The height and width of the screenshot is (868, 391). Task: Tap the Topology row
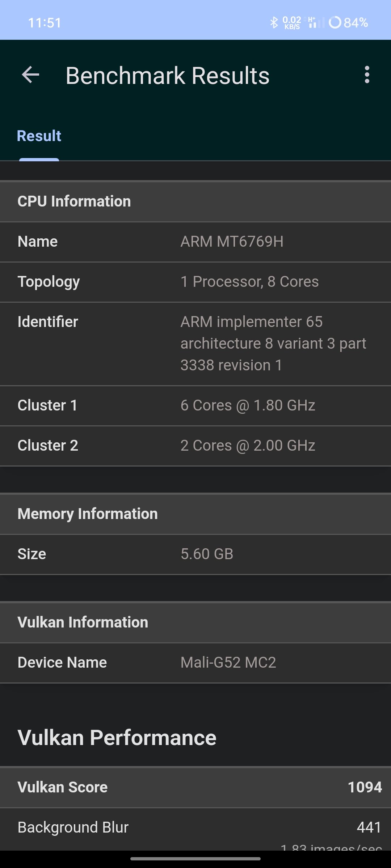click(195, 282)
